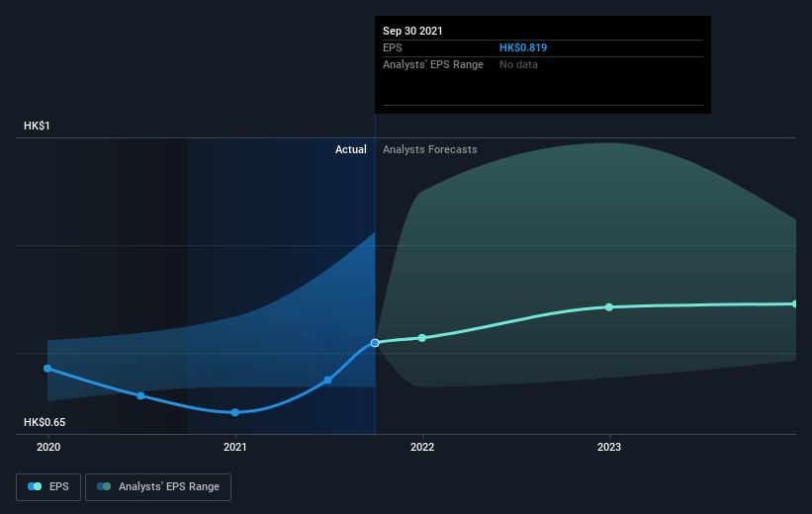
Task: Toggle the EPS legend button
Action: (48, 487)
